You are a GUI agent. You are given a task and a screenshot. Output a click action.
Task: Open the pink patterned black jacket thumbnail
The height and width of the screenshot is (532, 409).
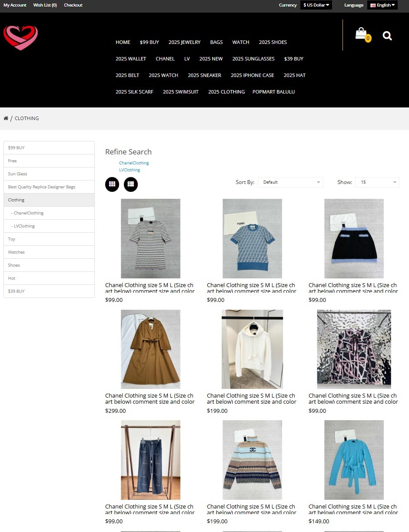(354, 349)
